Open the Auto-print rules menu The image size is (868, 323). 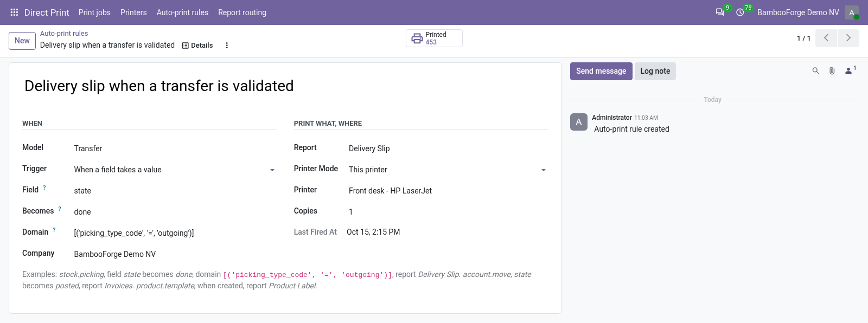click(x=182, y=12)
